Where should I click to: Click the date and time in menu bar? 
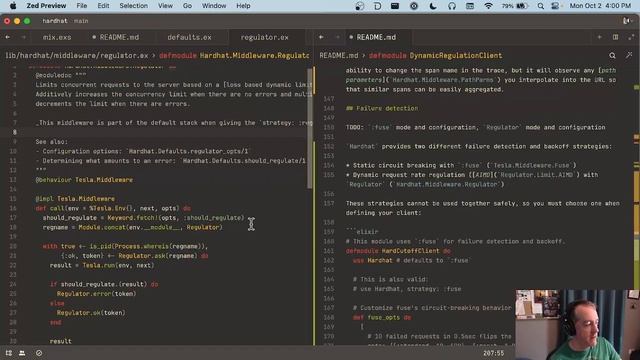[600, 6]
